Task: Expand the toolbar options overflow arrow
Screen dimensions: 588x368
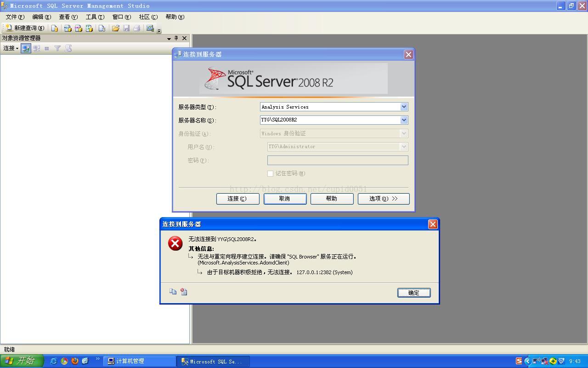Action: (159, 31)
